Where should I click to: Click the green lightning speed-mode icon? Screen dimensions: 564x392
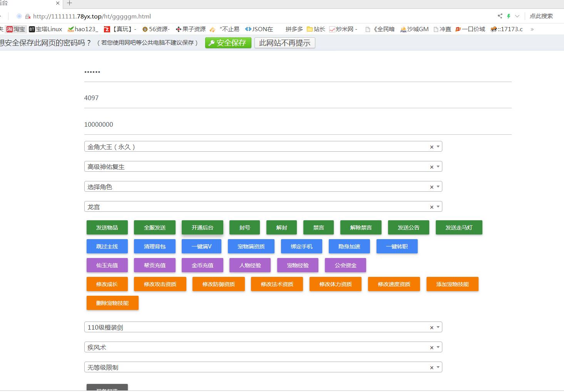point(509,16)
